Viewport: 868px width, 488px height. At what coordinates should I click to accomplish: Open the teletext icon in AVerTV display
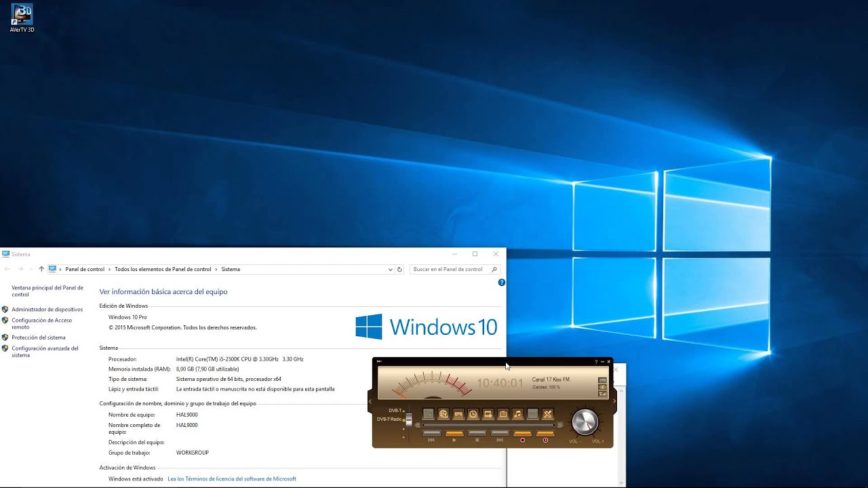click(602, 380)
